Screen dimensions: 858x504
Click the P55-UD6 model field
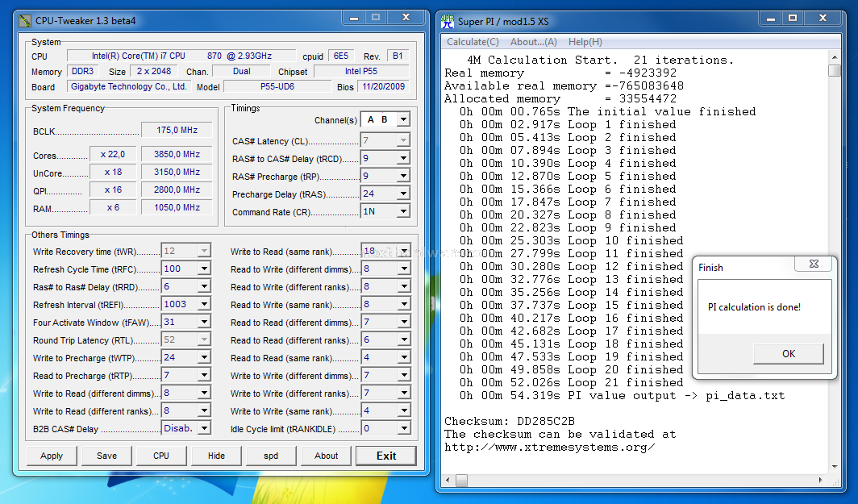(277, 86)
